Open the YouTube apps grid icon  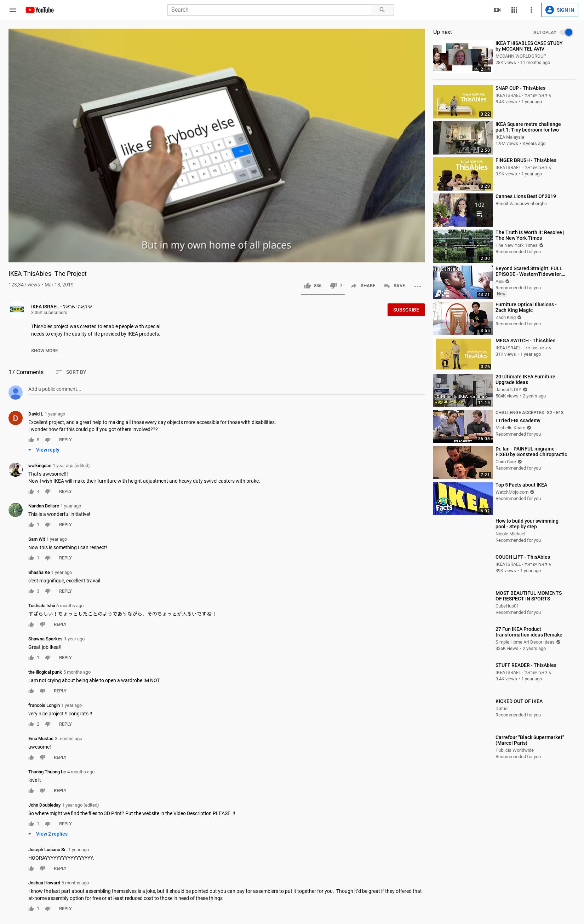(x=514, y=10)
